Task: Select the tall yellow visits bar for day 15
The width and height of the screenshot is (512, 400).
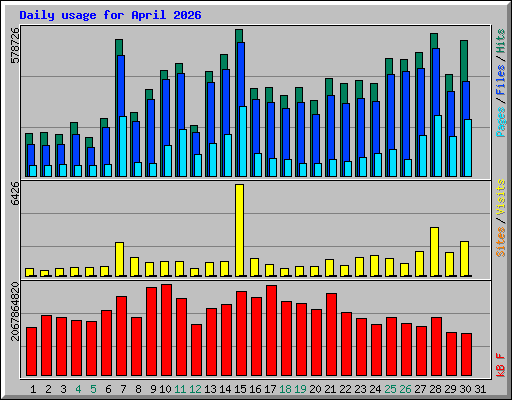Action: pos(239,230)
